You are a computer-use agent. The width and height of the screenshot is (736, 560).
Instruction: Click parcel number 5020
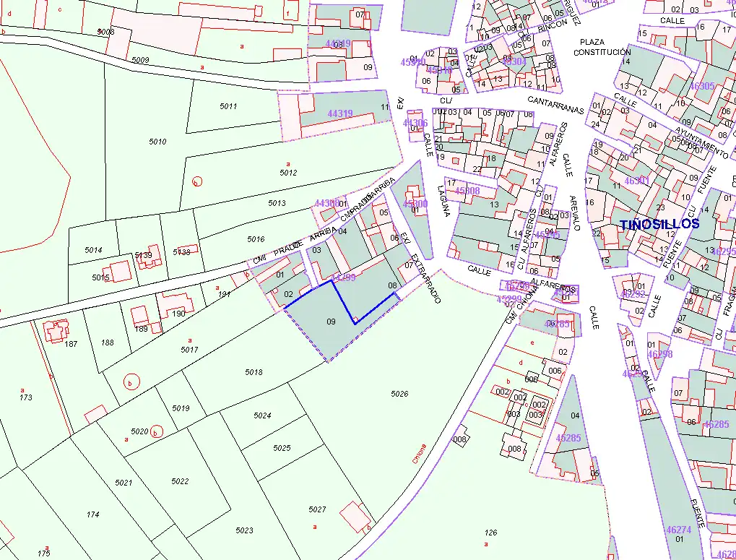click(139, 431)
